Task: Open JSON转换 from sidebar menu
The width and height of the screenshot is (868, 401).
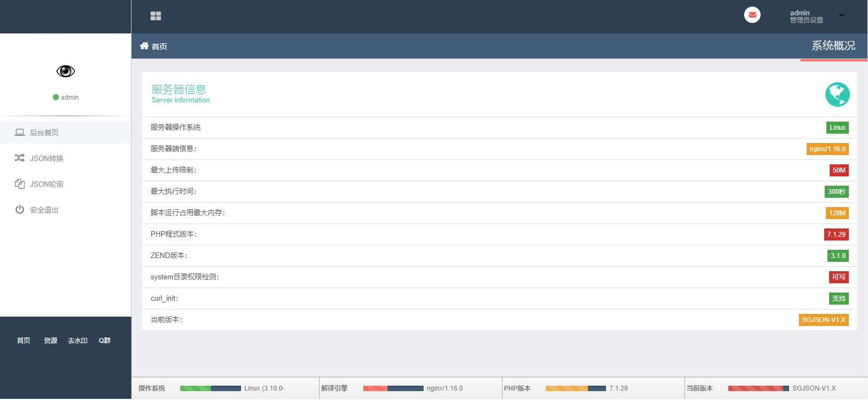Action: pyautogui.click(x=47, y=158)
